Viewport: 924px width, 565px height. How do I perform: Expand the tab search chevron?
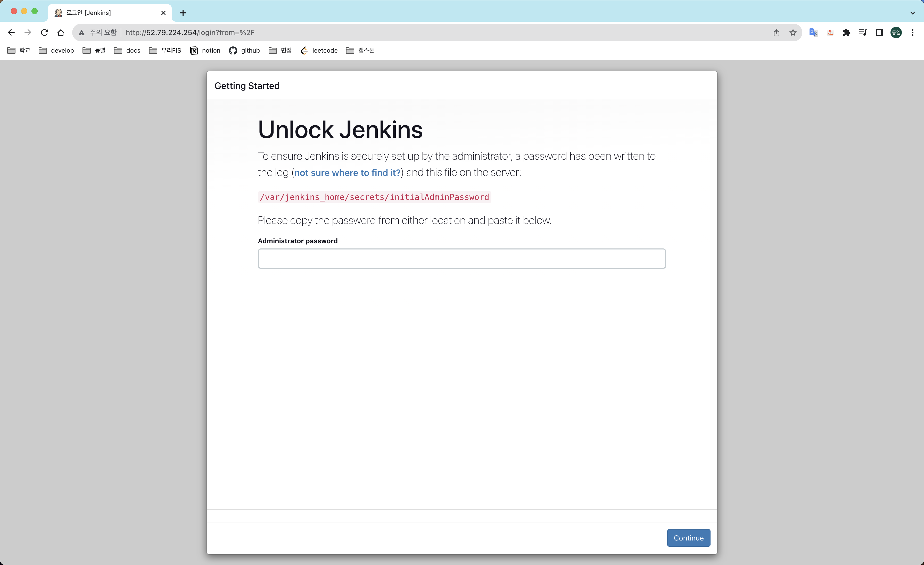click(x=912, y=13)
